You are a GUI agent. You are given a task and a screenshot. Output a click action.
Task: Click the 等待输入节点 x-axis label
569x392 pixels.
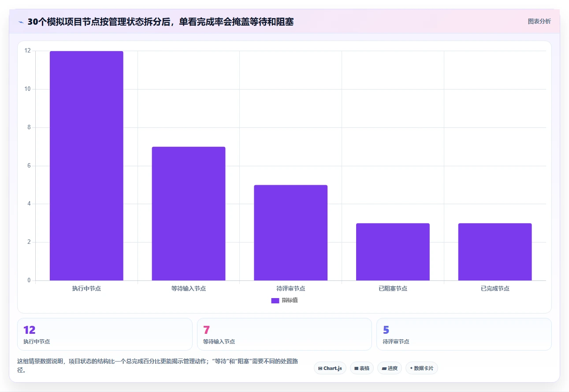189,288
